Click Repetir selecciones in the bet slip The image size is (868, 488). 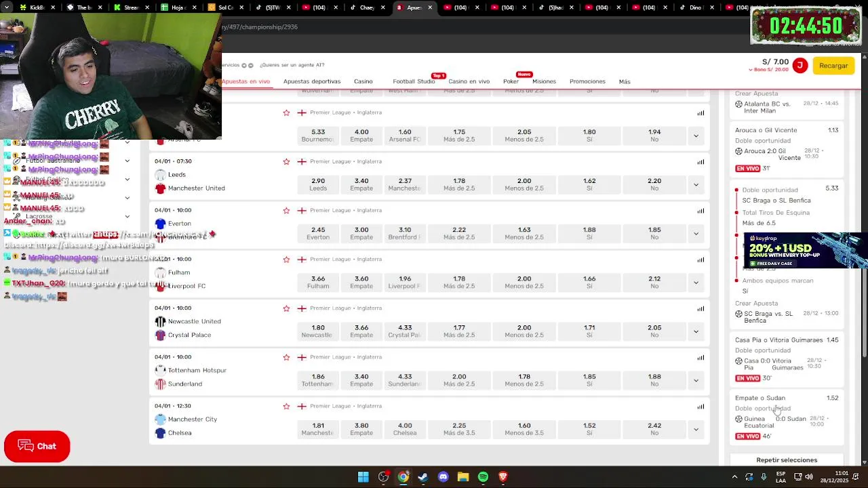tap(787, 460)
